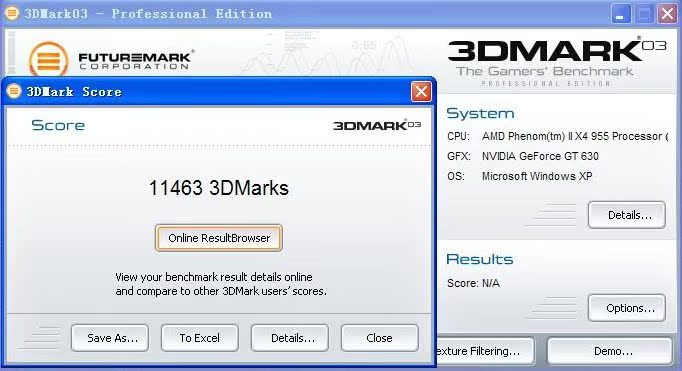Click the 'AMD Phenom(tm) II X4 955 Processor' CPU text

[574, 136]
